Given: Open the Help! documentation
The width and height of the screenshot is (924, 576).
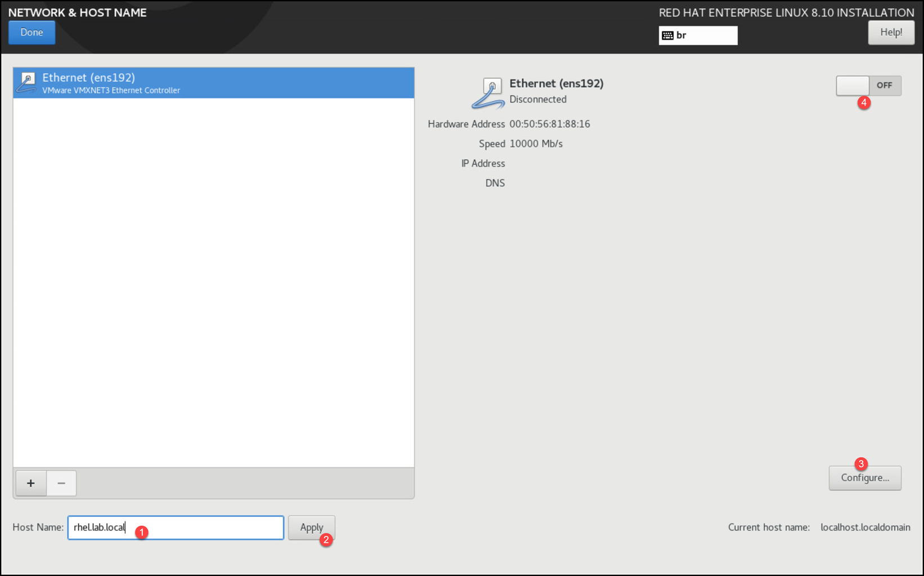Looking at the screenshot, I should 891,33.
